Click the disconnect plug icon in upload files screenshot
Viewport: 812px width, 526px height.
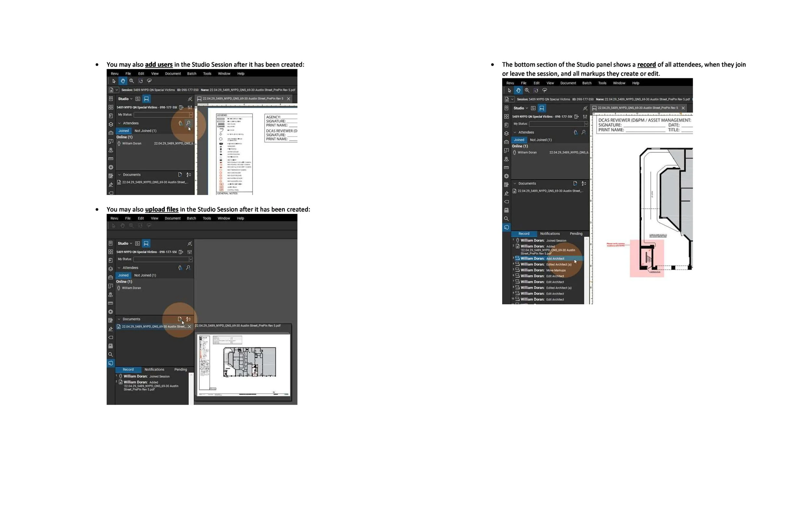click(x=190, y=243)
